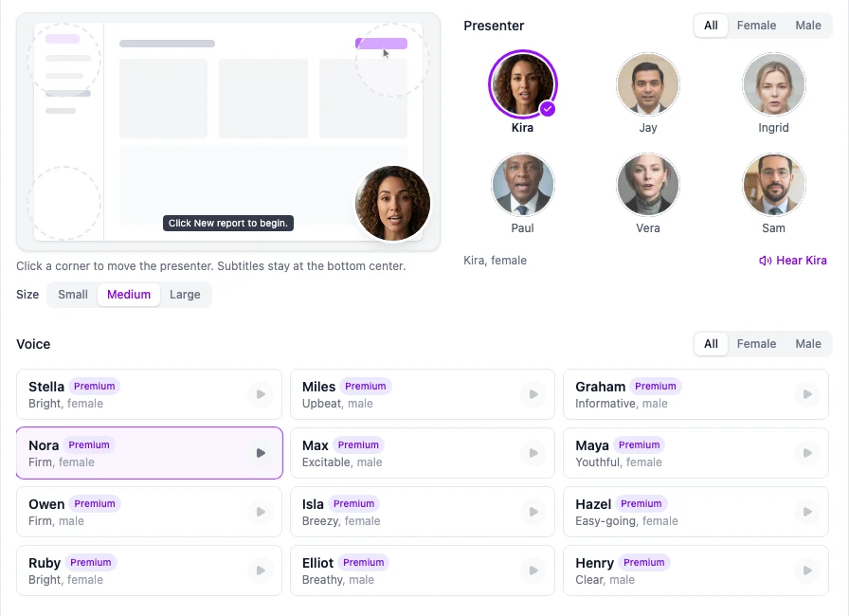Choose the Nora voice card
This screenshot has height=616, width=849.
tap(150, 453)
